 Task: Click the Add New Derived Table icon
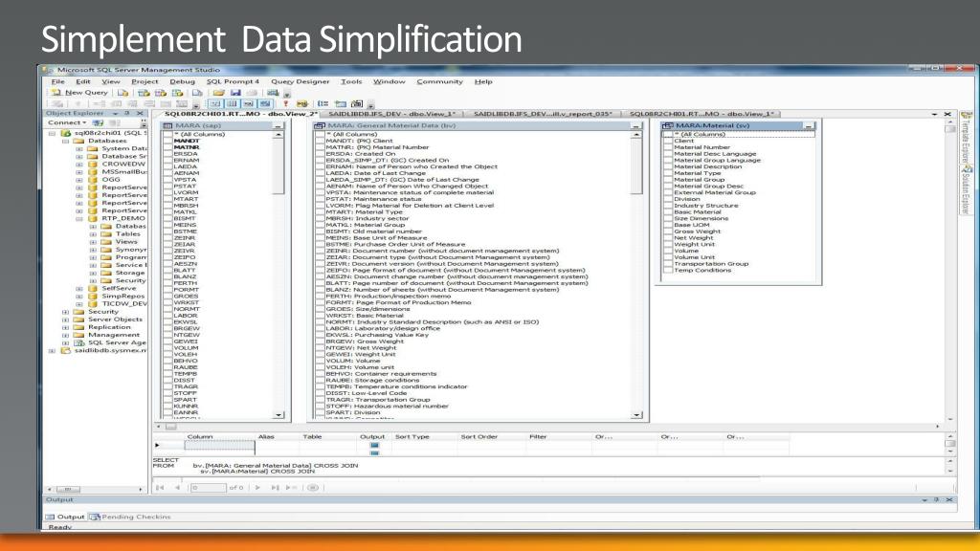(357, 103)
